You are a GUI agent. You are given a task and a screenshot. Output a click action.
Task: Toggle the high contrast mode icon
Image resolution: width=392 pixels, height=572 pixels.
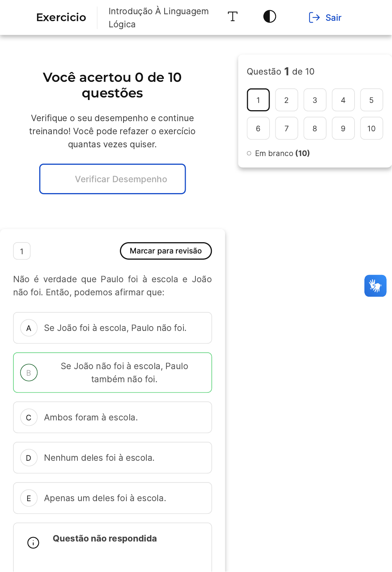coord(270,17)
